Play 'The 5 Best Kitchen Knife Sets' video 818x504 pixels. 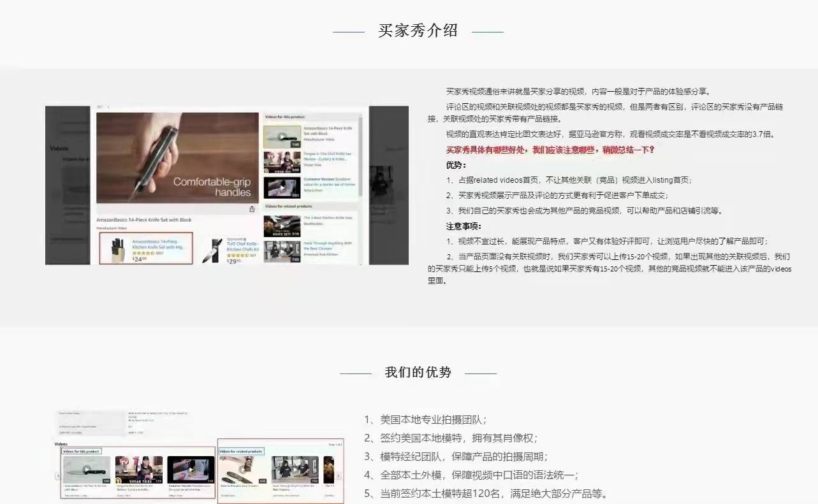click(282, 226)
